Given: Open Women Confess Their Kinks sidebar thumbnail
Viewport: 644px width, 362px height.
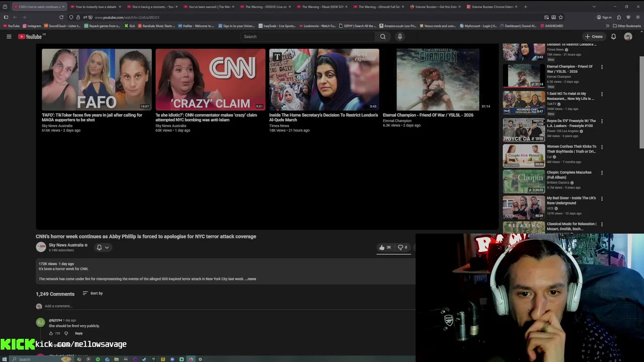Looking at the screenshot, I should click(x=524, y=156).
